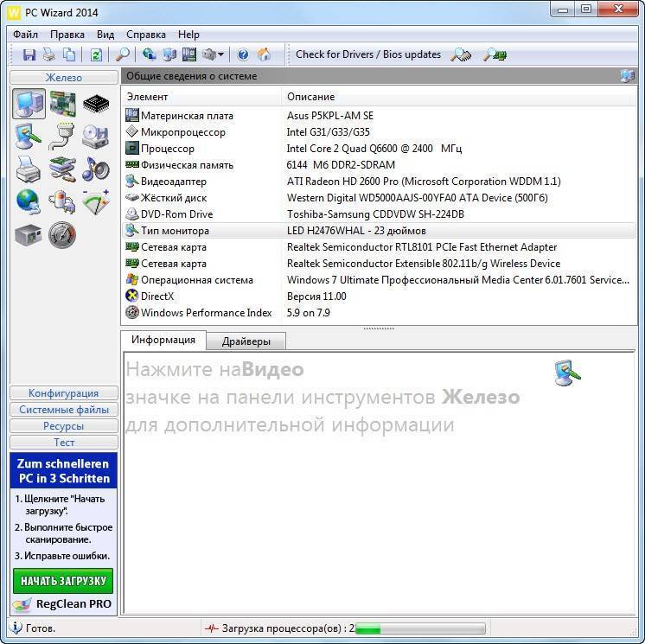Screen dimensions: 645x644
Task: Open the dropdown arrow beside the camera-like toolbar icon
Action: (x=221, y=54)
